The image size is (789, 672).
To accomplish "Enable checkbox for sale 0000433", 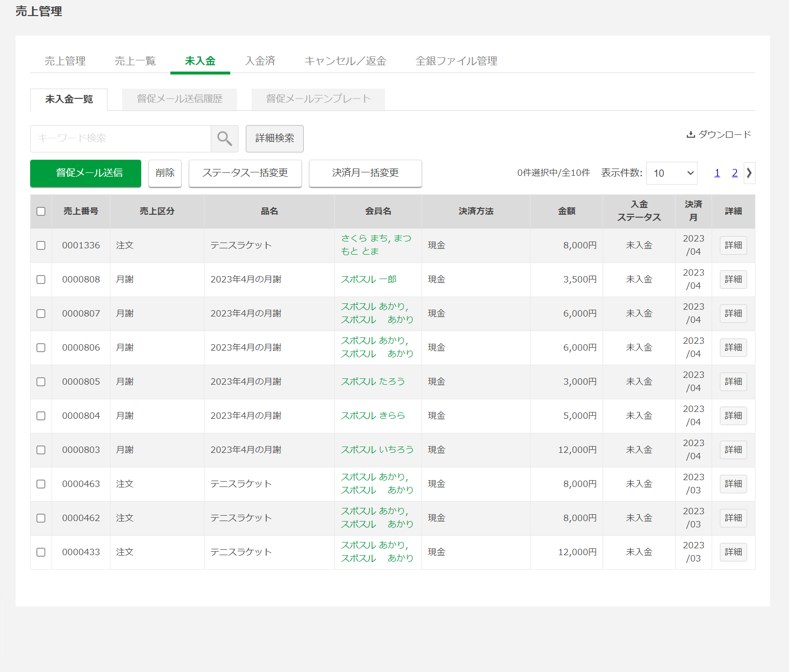I will coord(41,552).
